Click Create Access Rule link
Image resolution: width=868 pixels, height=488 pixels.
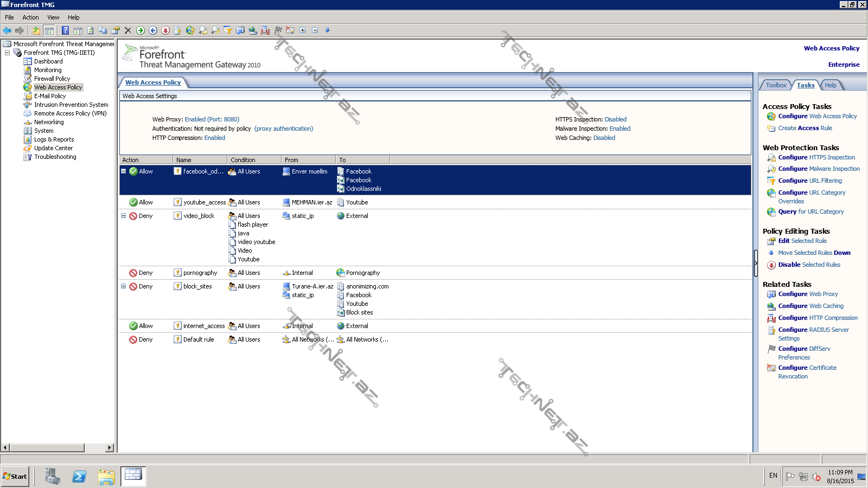click(x=805, y=128)
